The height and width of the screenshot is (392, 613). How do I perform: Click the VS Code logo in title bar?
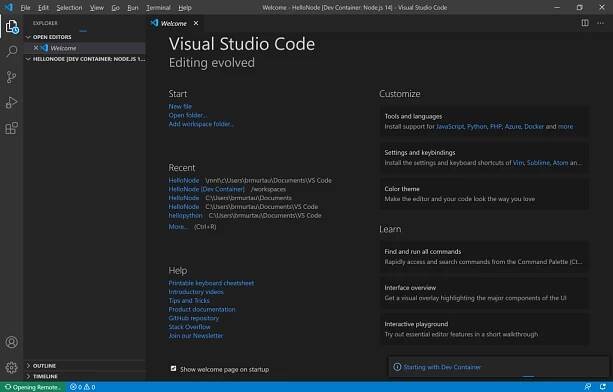(x=9, y=7)
